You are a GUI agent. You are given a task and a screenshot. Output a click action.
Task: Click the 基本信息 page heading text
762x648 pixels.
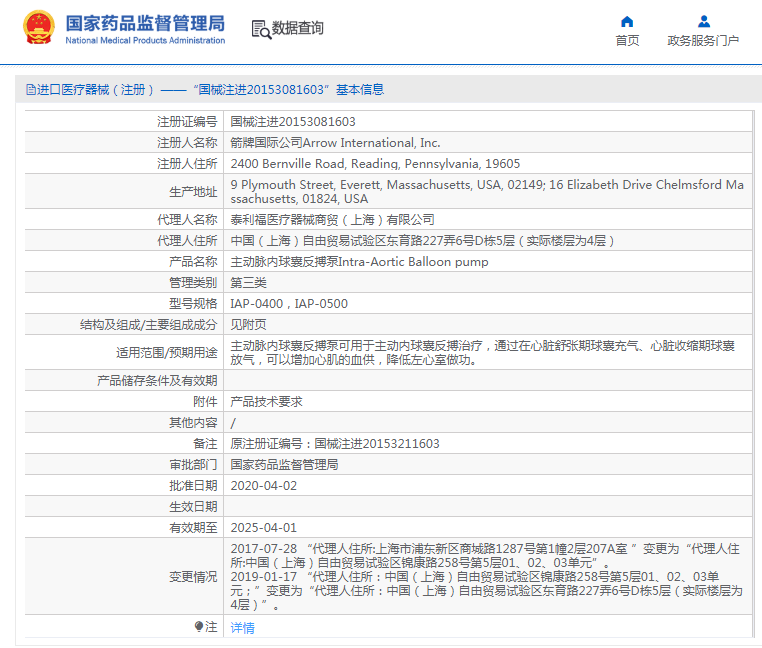[360, 89]
